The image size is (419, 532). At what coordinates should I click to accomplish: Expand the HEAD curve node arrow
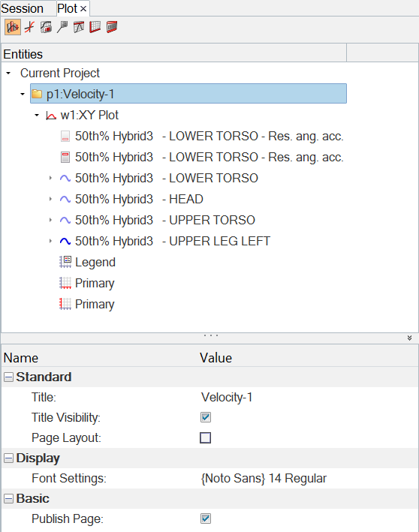(x=50, y=199)
